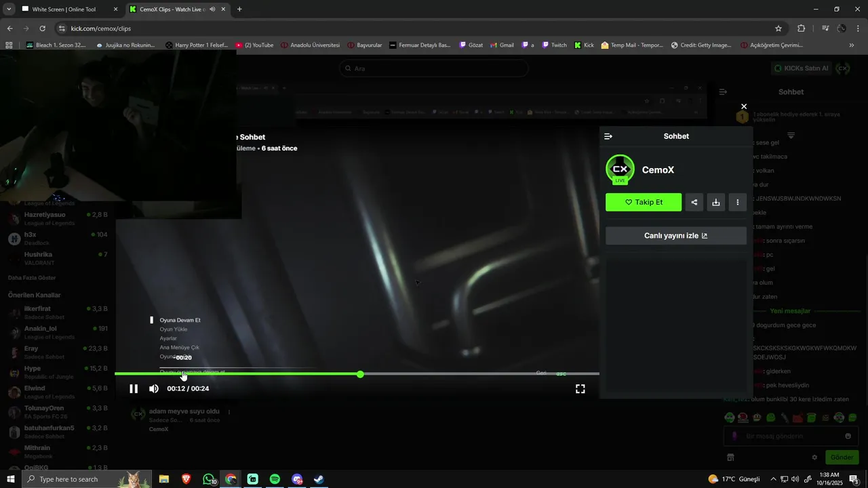Seek on the clip progress bar

pos(357,374)
